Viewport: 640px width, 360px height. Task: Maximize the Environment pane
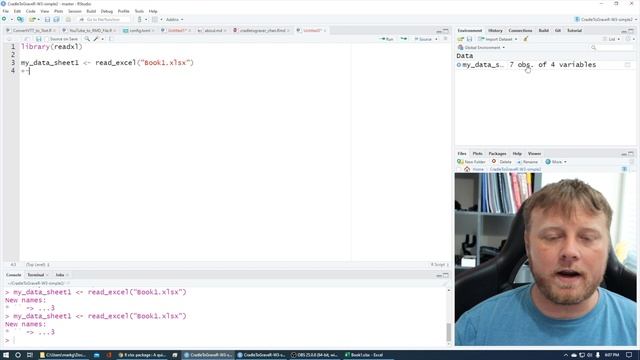631,31
